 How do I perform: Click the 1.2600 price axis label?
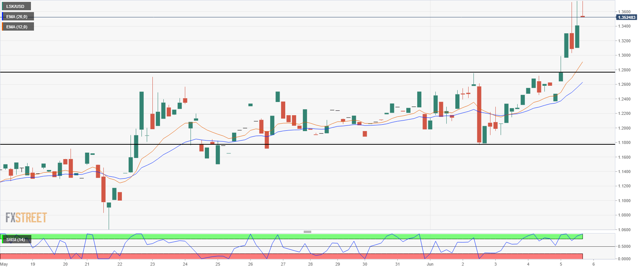coord(624,85)
